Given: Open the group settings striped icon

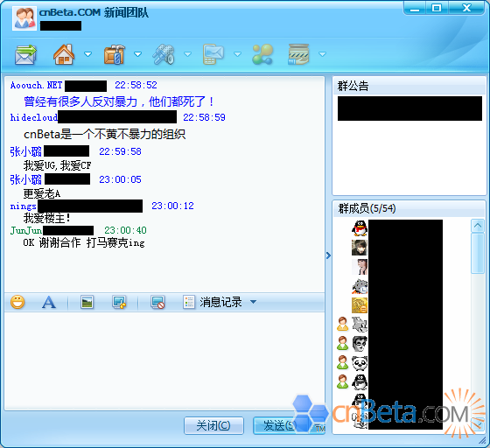Looking at the screenshot, I should coord(298,54).
